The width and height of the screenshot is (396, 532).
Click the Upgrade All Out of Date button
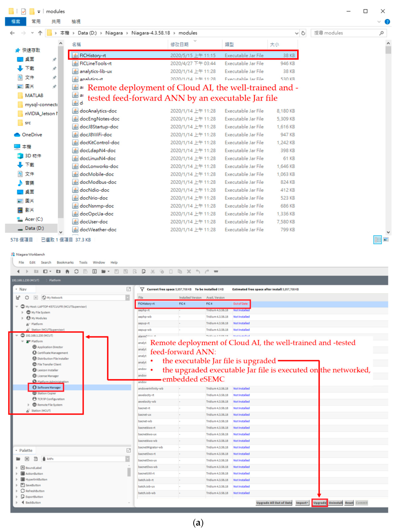pos(274,503)
